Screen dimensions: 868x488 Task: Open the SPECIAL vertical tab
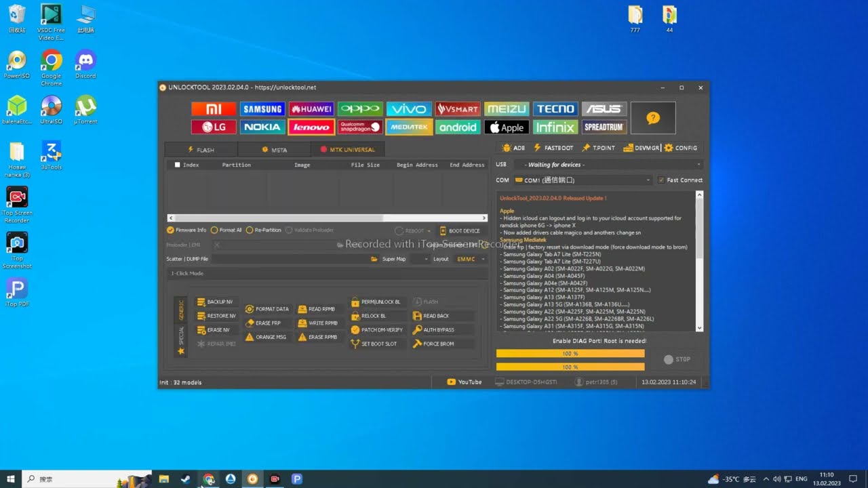pos(181,341)
